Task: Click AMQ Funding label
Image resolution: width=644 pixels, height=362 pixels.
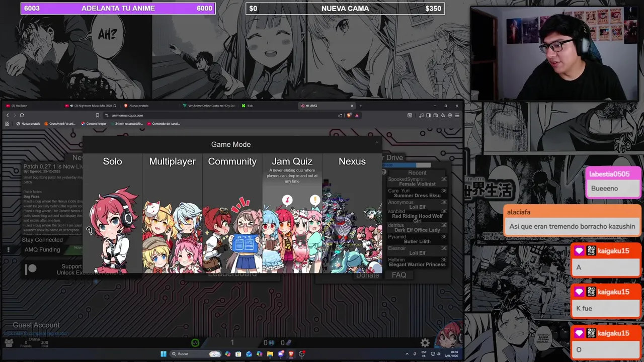Action: click(x=42, y=249)
